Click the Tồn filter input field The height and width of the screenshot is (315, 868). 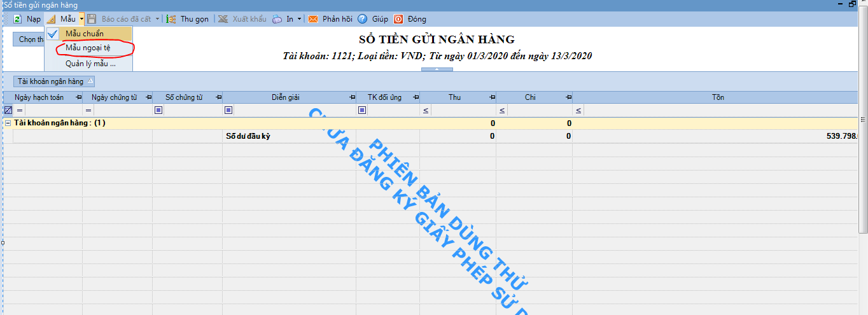coord(721,110)
